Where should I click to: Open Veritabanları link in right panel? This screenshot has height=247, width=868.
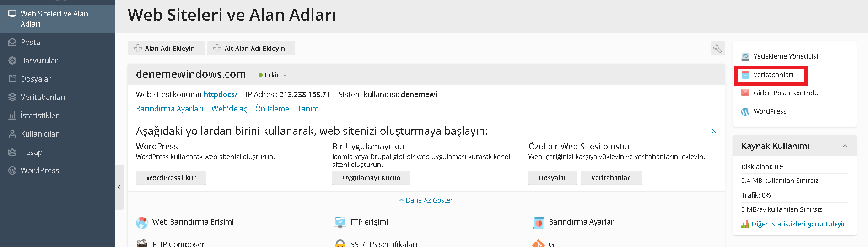[773, 75]
